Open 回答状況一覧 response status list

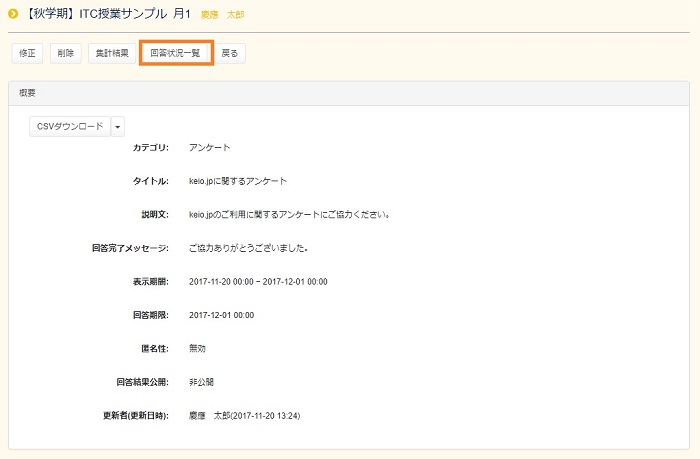coord(175,53)
